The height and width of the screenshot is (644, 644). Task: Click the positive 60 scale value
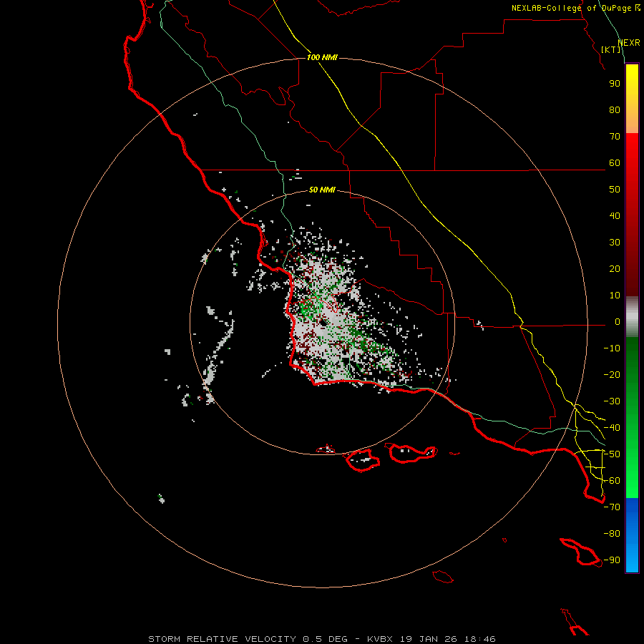(615, 163)
